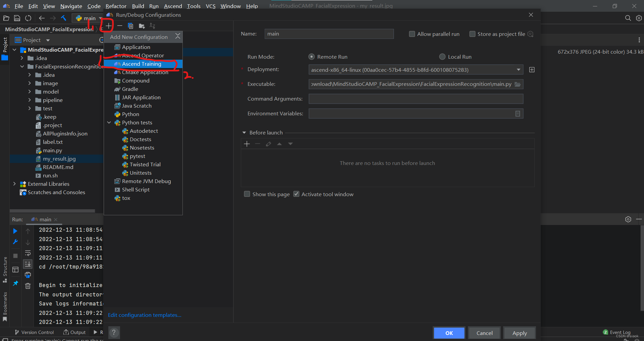Click the clear output trash icon in Run panel
644x341 pixels.
pyautogui.click(x=28, y=286)
